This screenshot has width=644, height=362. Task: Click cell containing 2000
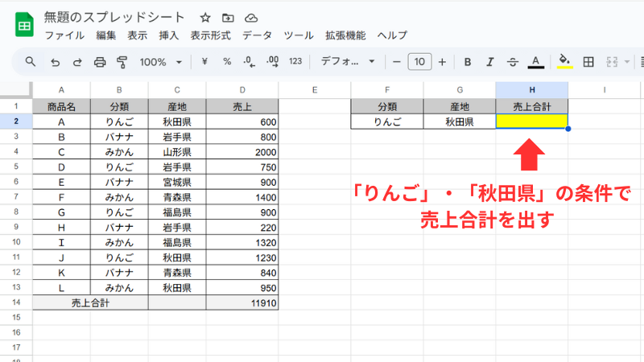tap(242, 152)
